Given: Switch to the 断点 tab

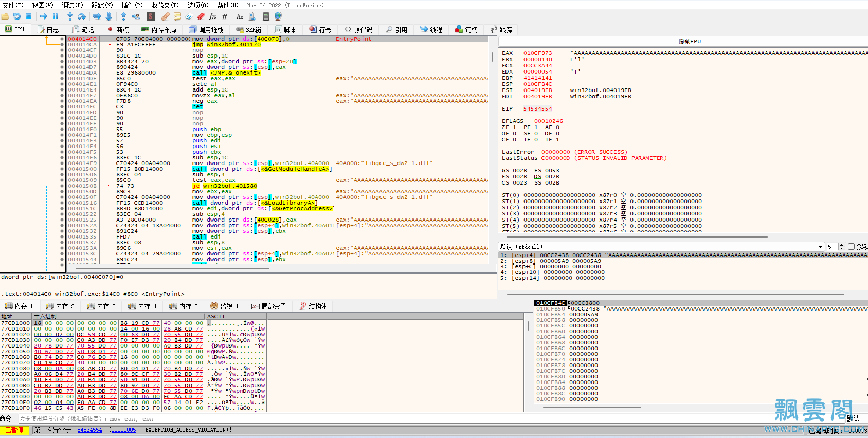Looking at the screenshot, I should (x=118, y=30).
